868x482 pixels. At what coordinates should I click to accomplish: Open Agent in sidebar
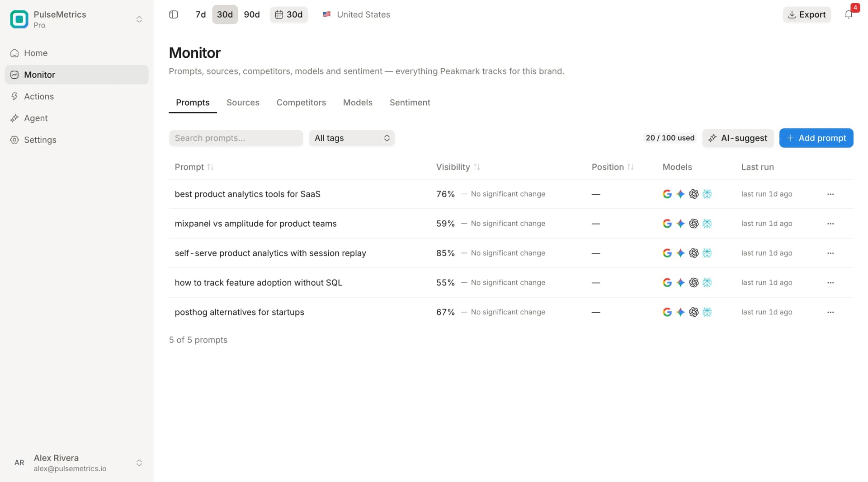point(77,118)
